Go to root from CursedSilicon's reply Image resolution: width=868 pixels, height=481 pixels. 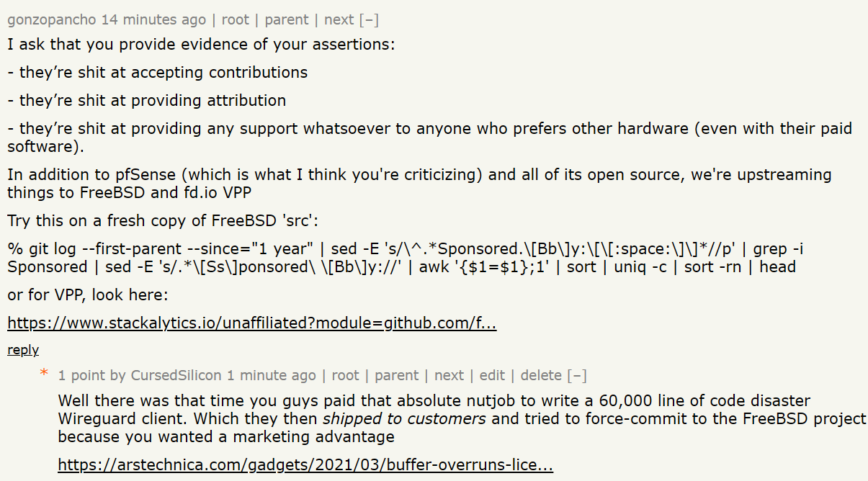pos(345,375)
